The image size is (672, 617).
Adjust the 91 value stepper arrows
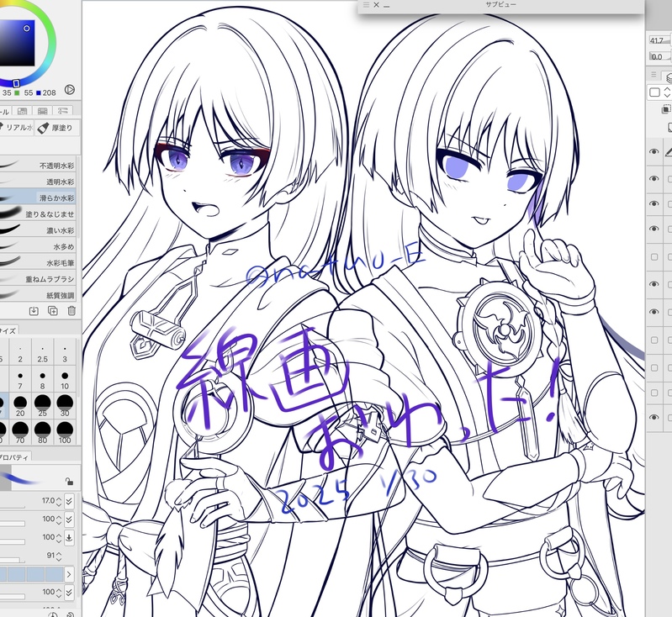click(59, 556)
